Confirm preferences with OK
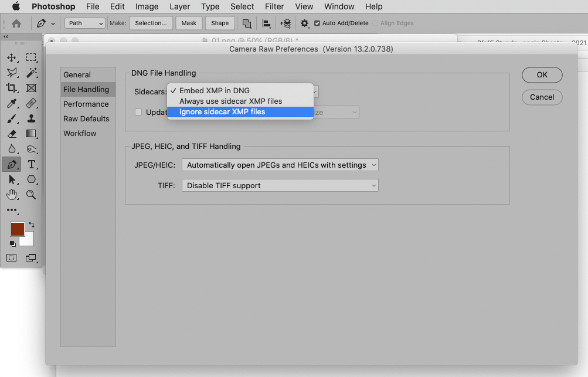 541,75
